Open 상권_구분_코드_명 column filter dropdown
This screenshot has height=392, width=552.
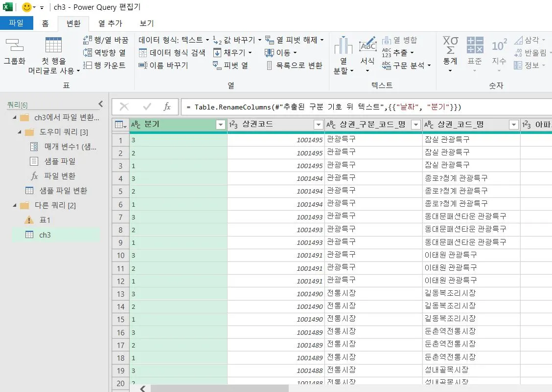tap(416, 125)
